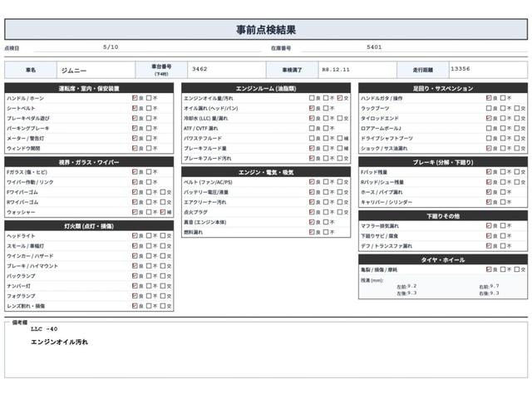
Task: Check 良 for ラックブーツ
Action: click(x=489, y=108)
